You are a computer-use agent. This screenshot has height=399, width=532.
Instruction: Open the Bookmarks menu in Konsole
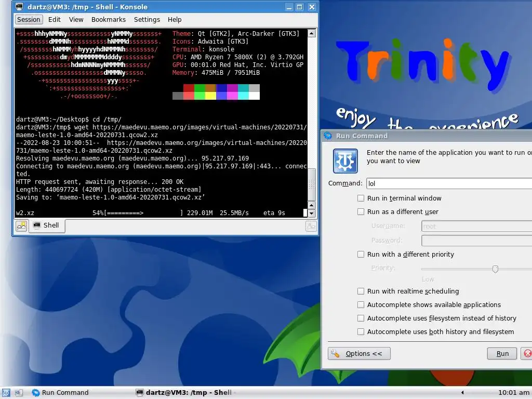[x=108, y=20]
